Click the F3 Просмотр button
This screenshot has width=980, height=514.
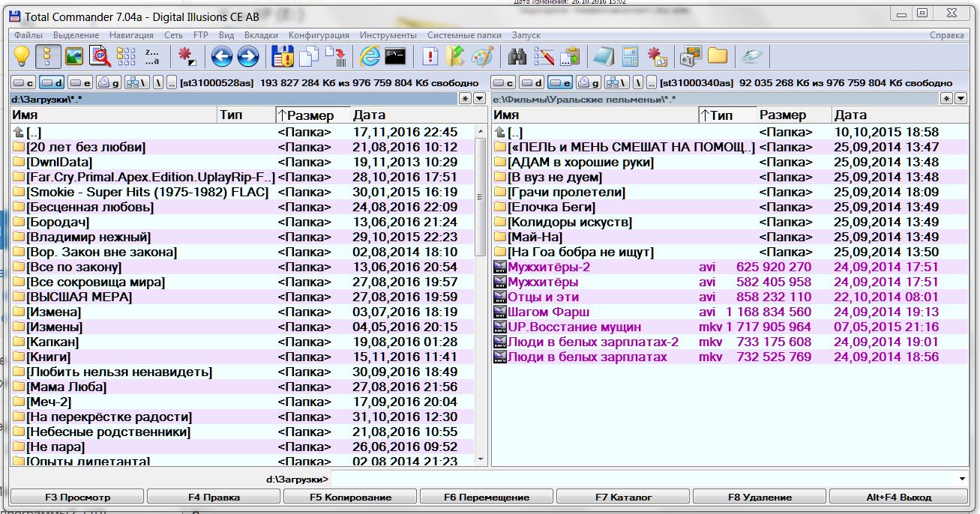(x=78, y=497)
